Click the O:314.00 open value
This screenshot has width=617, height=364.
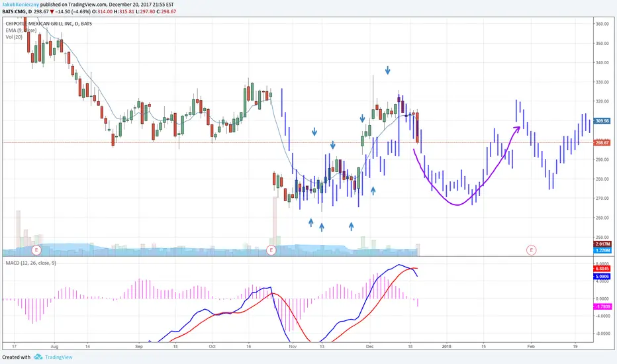tap(103, 12)
